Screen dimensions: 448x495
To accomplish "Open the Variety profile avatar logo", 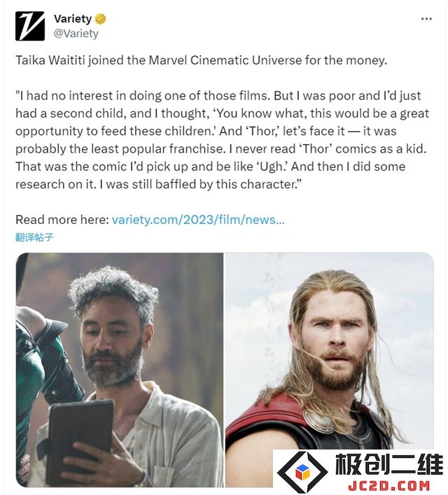I will 30,26.
